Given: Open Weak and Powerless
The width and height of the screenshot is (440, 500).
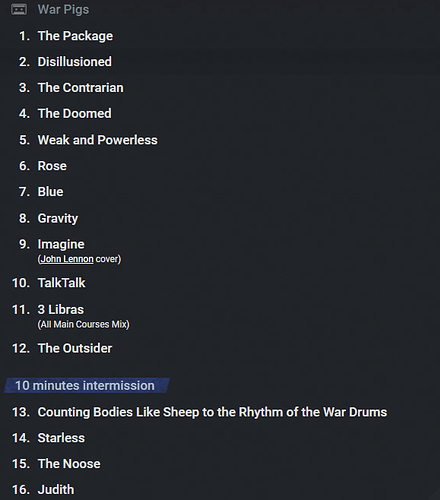Looking at the screenshot, I should pyautogui.click(x=98, y=140).
